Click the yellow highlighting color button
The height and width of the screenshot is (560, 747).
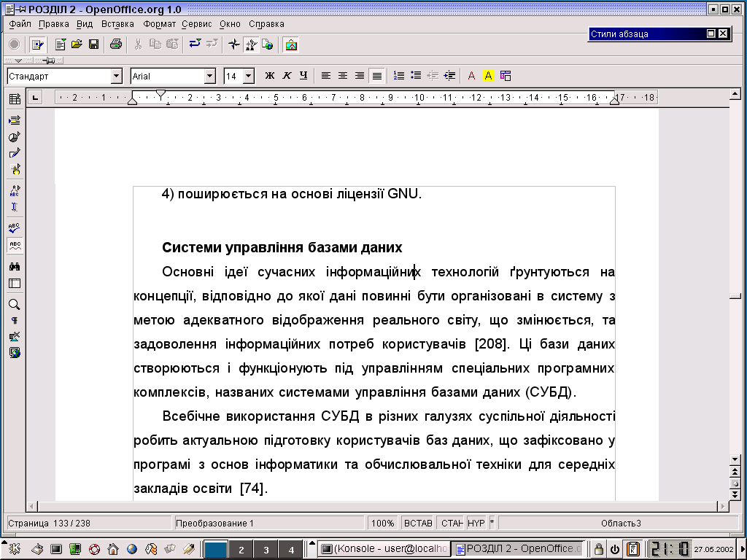tap(488, 76)
